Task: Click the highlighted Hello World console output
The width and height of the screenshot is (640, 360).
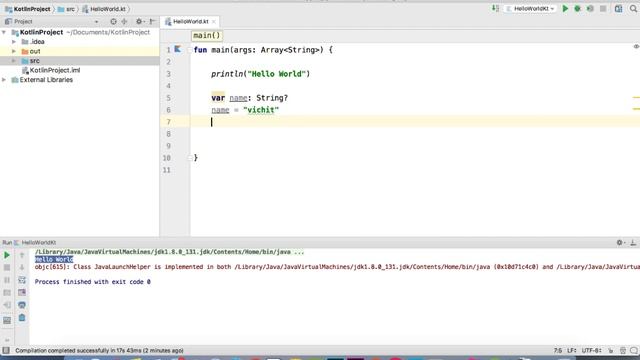Action: 54,259
